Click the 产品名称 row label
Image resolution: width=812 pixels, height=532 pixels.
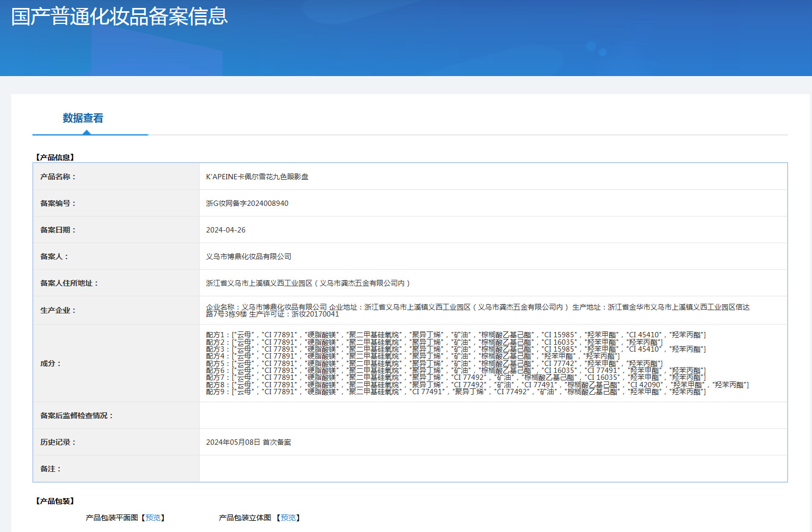click(58, 177)
